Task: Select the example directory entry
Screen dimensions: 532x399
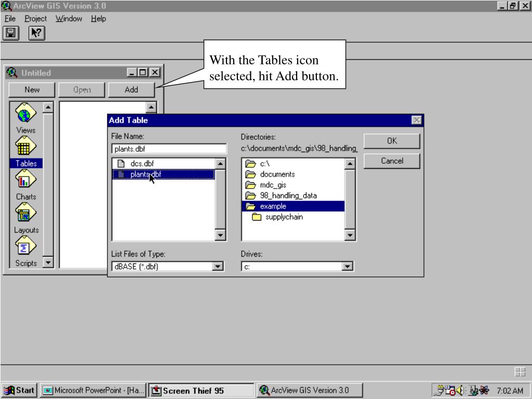Action: tap(293, 206)
